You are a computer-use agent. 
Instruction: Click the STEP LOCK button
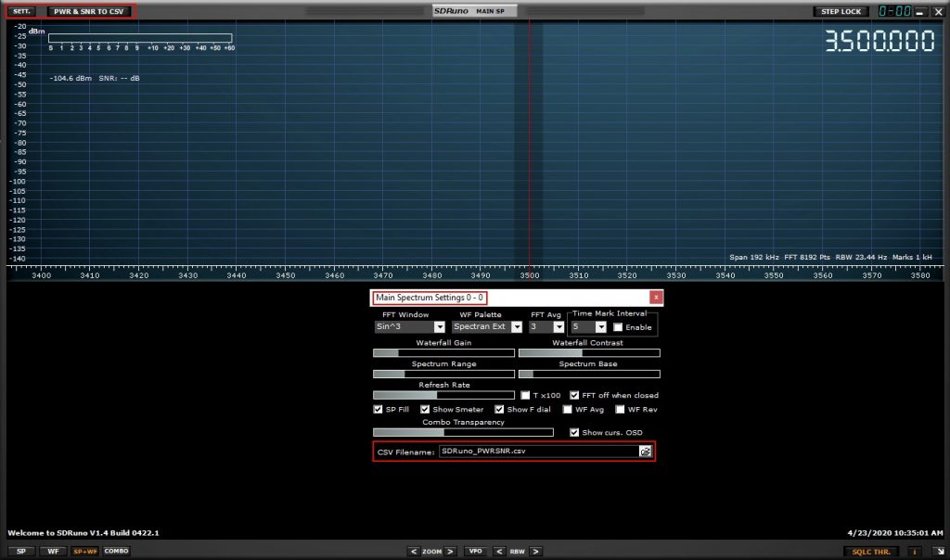coord(841,12)
